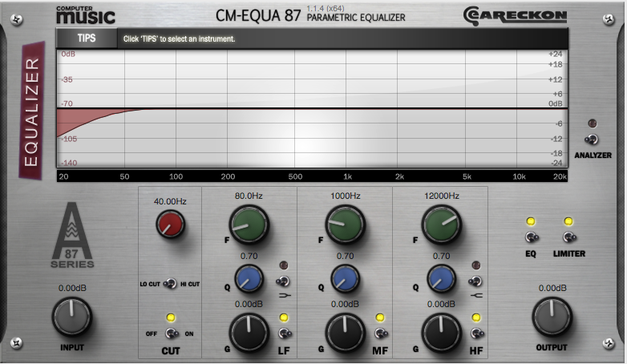
Task: Click the LF shelf mode indicator LED
Action: (284, 265)
